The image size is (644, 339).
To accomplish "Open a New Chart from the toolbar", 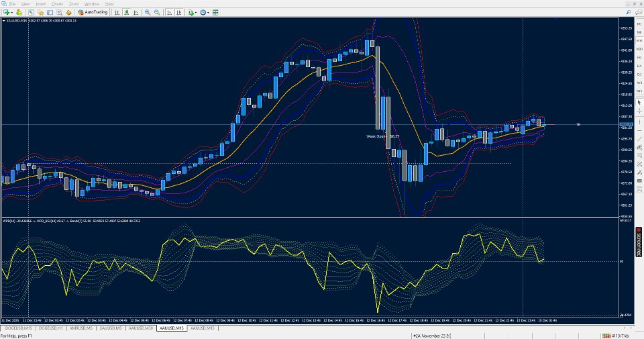I will (x=6, y=12).
